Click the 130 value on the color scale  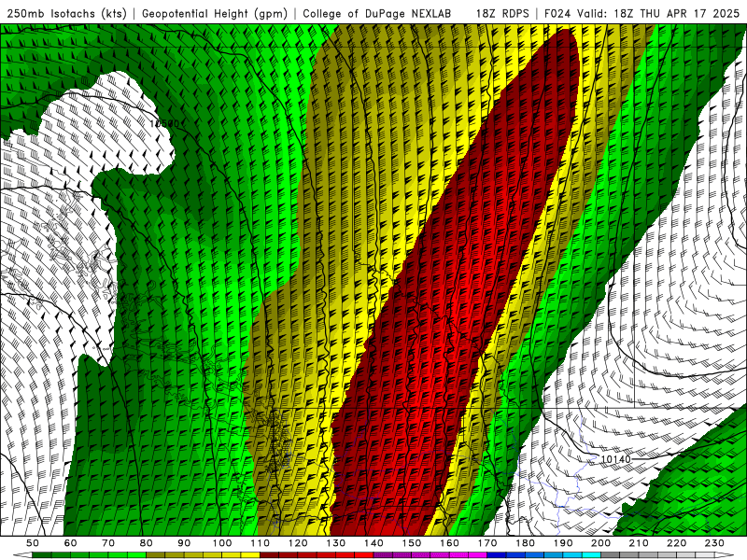pos(336,543)
